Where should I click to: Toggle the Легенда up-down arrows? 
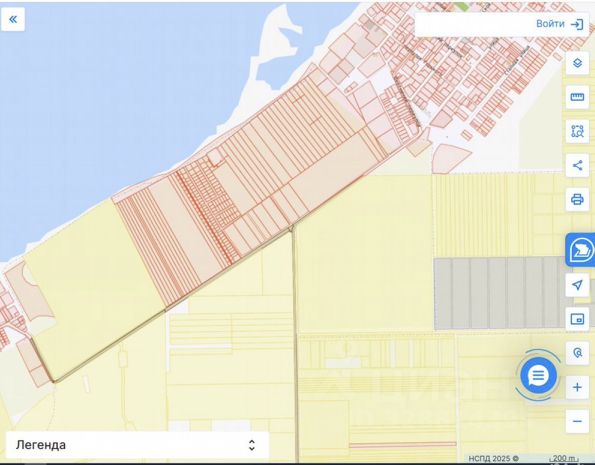(252, 445)
